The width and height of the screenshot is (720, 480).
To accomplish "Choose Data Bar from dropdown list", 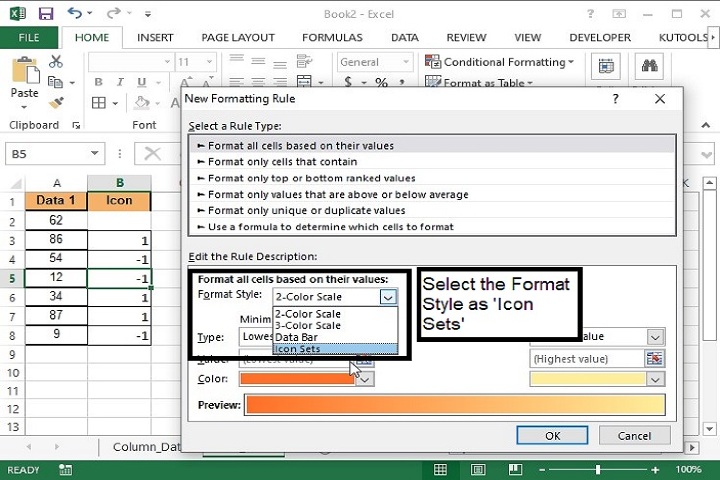I will 335,337.
